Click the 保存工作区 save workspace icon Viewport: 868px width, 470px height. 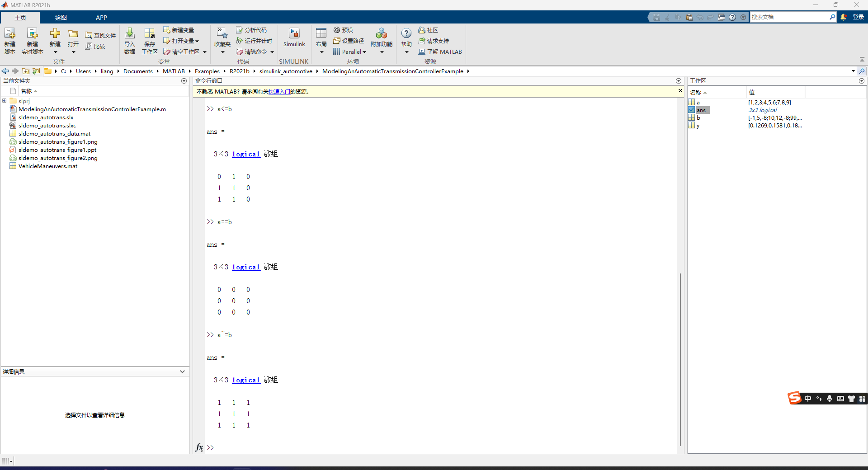(150, 34)
